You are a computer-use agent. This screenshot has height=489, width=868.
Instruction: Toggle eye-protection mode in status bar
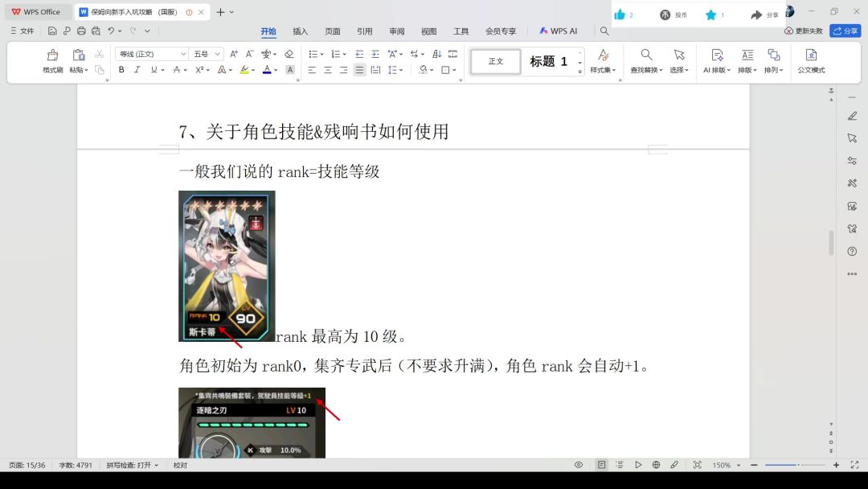[x=579, y=465]
